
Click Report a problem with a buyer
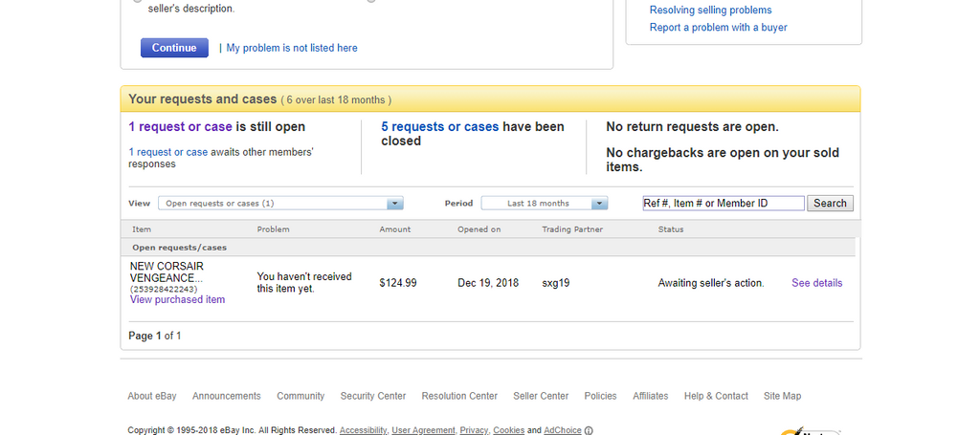[x=718, y=28]
